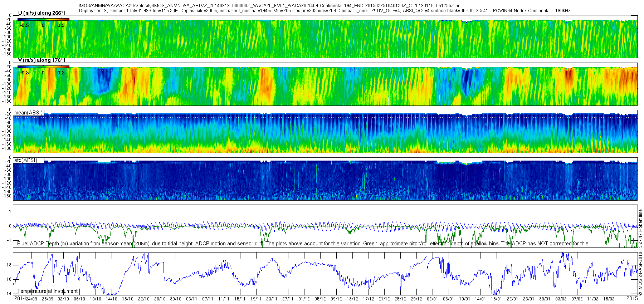644x304 pixels.
Task: Click the 'Deployment 9, member 1' metadata line
Action: (x=325, y=11)
